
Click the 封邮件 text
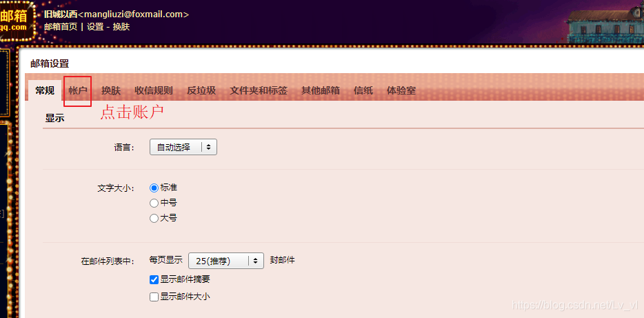point(282,260)
